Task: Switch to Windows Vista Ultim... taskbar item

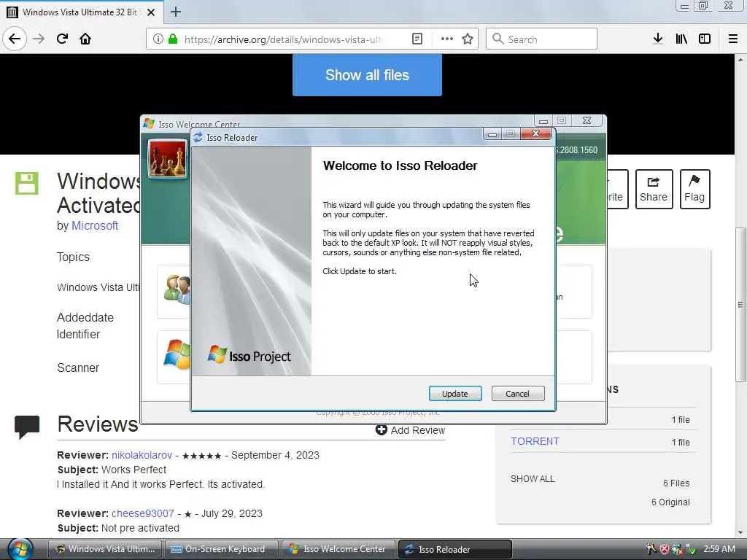Action: tap(105, 549)
